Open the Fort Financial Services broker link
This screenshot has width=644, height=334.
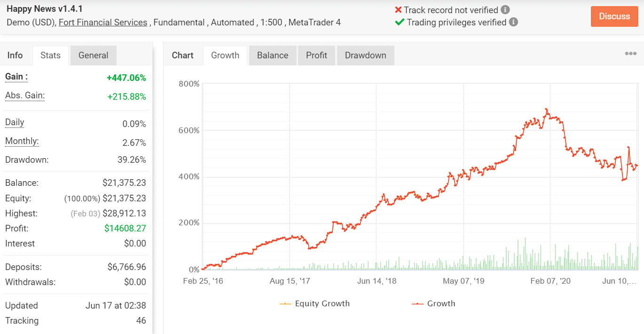(x=102, y=22)
